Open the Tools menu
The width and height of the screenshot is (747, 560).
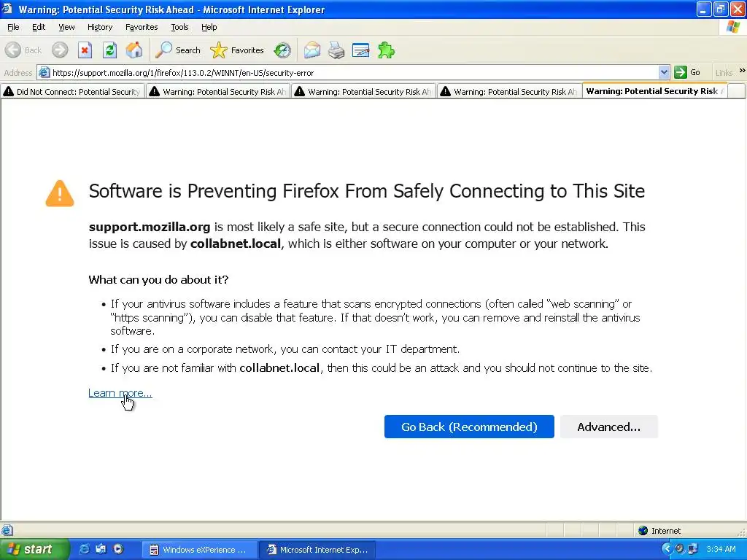coord(179,27)
